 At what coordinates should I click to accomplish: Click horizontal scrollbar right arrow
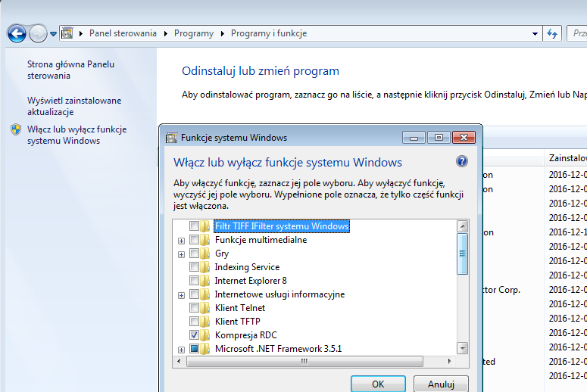click(x=449, y=361)
